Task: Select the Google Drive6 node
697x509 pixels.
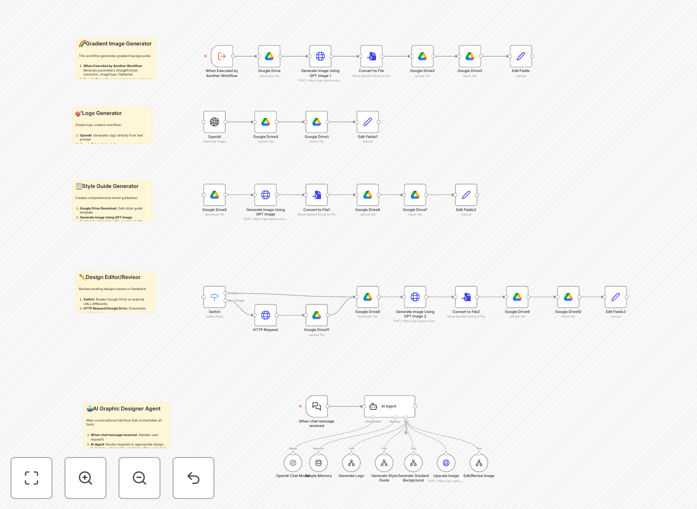Action: point(368,195)
